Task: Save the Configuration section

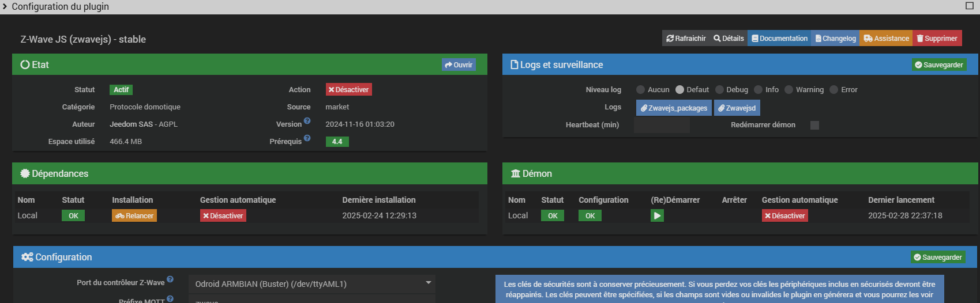Action: 938,257
